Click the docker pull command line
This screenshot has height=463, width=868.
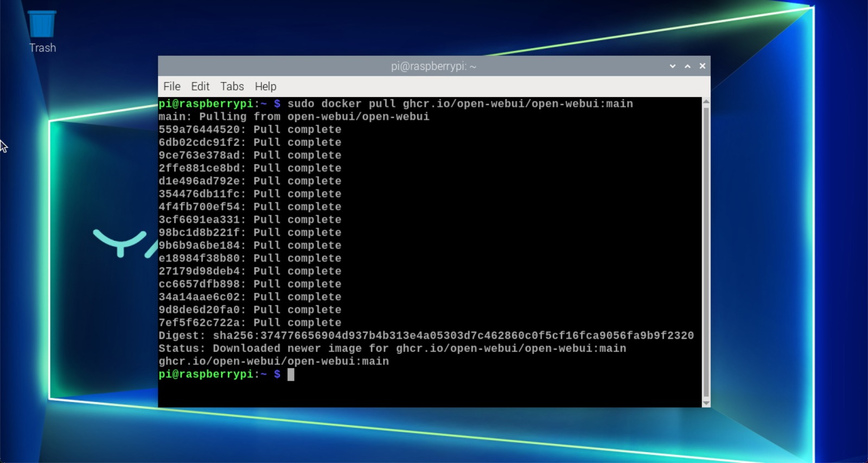point(396,104)
